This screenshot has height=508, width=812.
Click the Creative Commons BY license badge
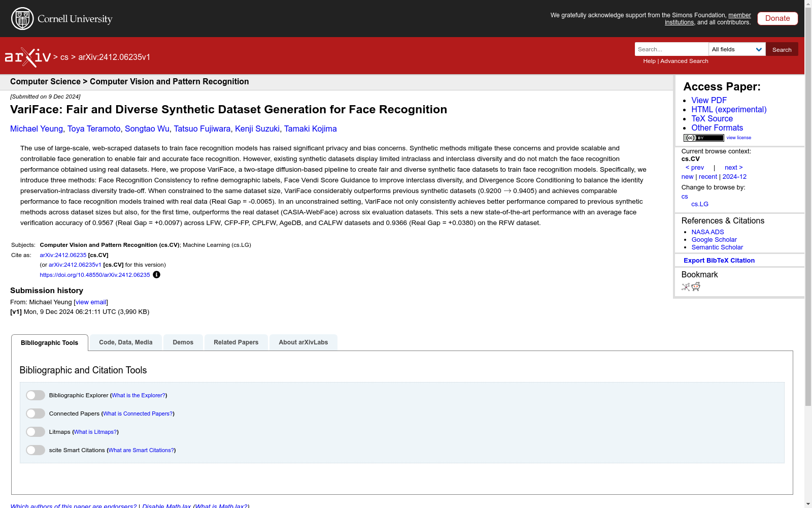click(703, 138)
